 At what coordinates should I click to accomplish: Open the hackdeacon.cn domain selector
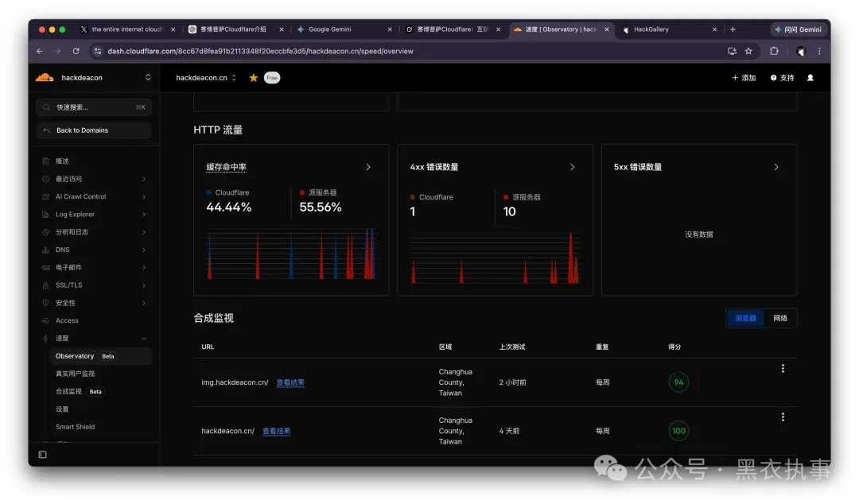click(x=206, y=78)
